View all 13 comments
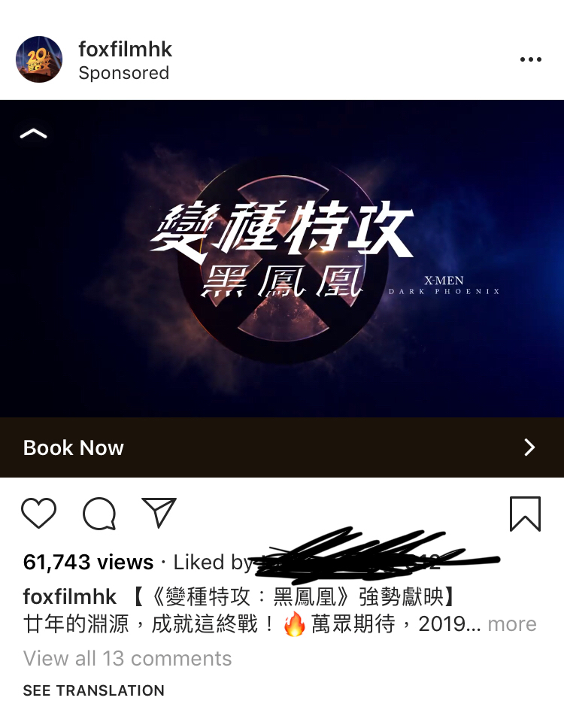Screen dimensions: 564x728 pos(128,658)
